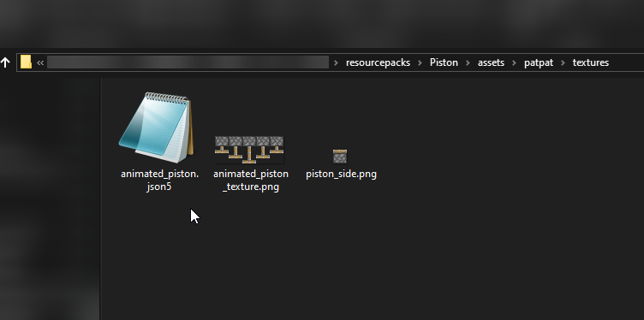The image size is (644, 320).
Task: Open the resourcepacks breadcrumb
Action: tap(378, 62)
